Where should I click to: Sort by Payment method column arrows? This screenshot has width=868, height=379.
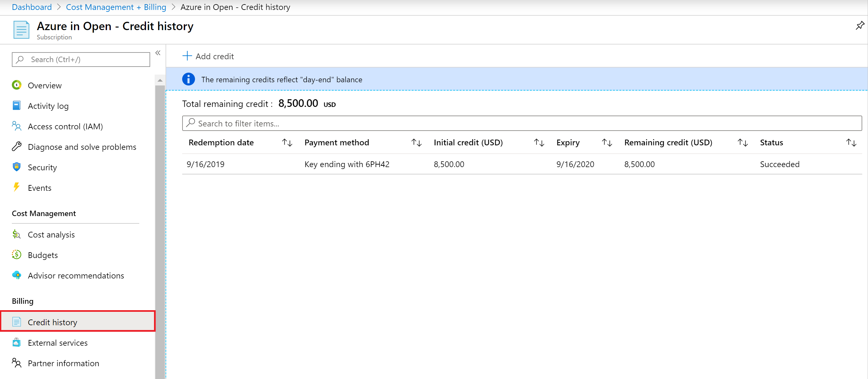coord(417,142)
